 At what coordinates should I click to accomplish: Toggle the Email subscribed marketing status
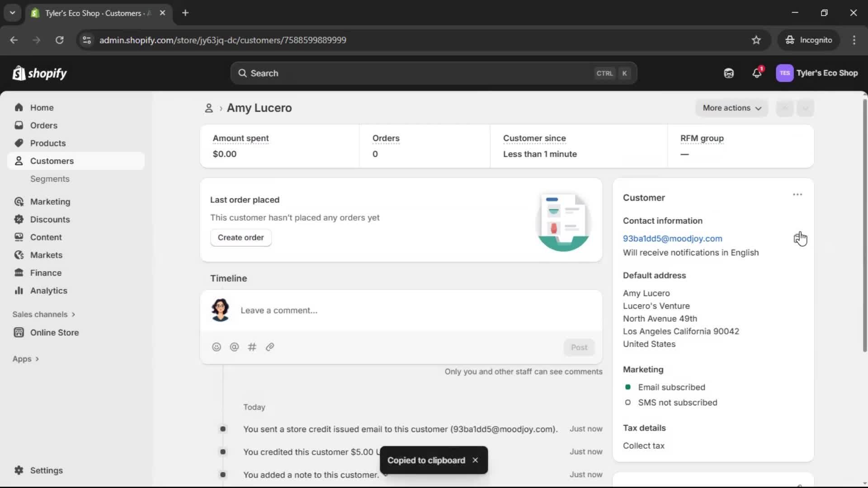[628, 387]
